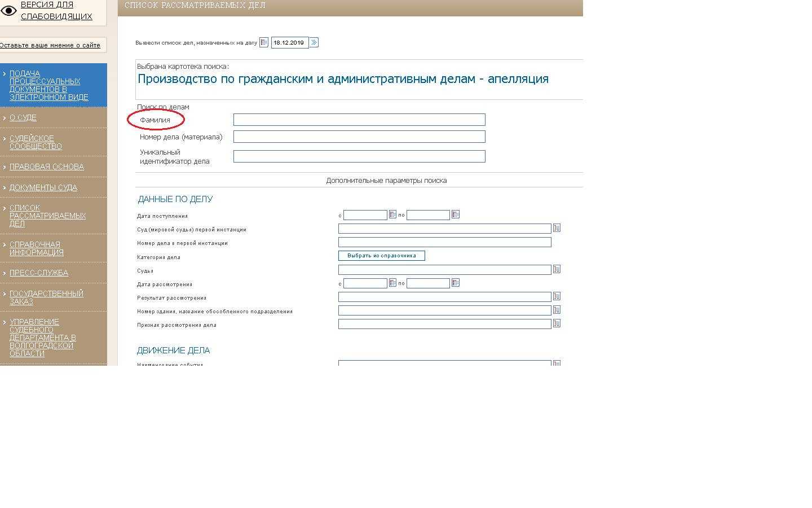Click the eye icon for visually impaired version
812x508 pixels.
tap(8, 11)
